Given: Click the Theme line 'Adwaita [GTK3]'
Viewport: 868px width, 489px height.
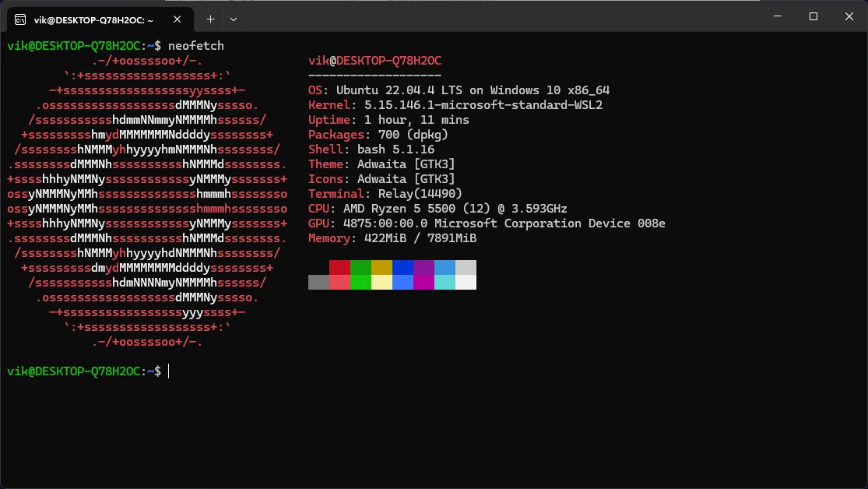Looking at the screenshot, I should tap(406, 164).
